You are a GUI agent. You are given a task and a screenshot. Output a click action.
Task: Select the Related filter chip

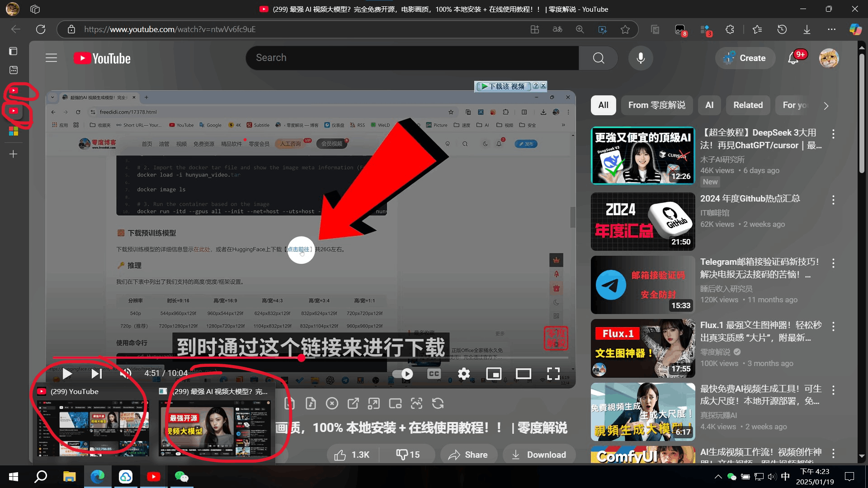click(x=748, y=105)
